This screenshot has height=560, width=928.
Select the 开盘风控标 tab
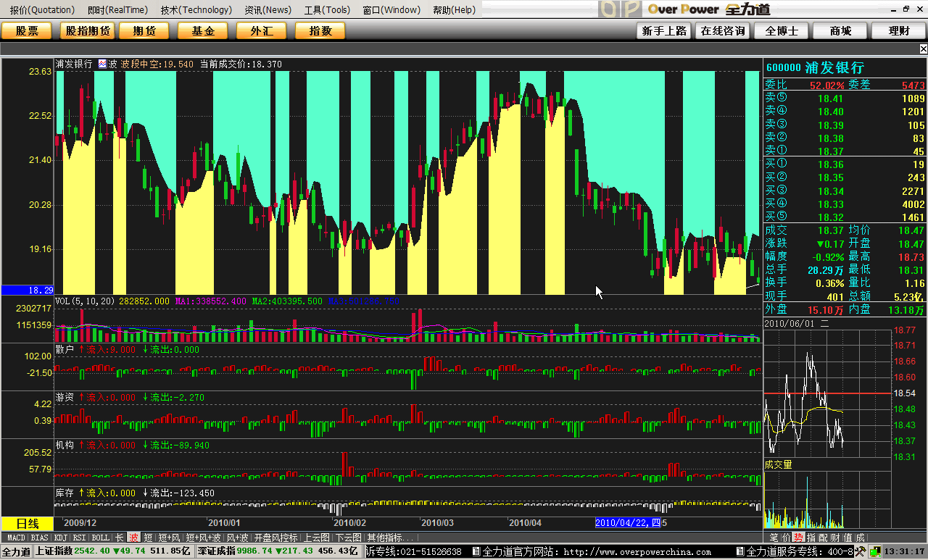275,538
